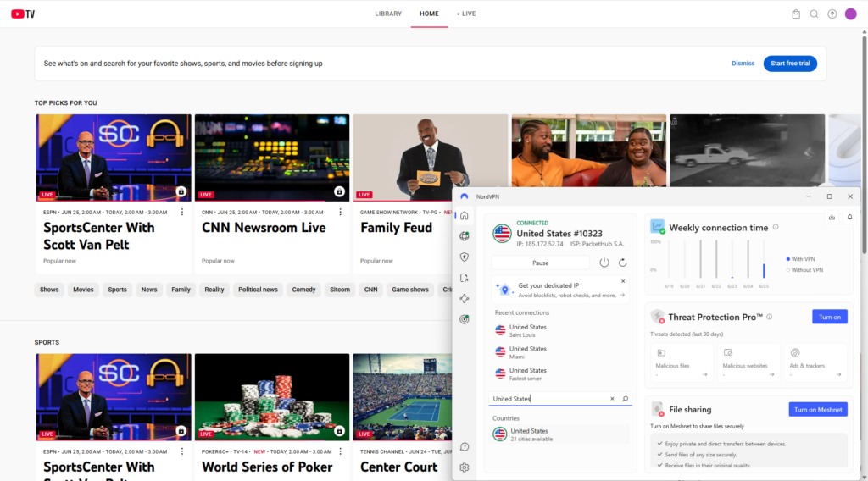This screenshot has height=481, width=868.
Task: Open YouTube TV help icon
Action: click(x=832, y=14)
